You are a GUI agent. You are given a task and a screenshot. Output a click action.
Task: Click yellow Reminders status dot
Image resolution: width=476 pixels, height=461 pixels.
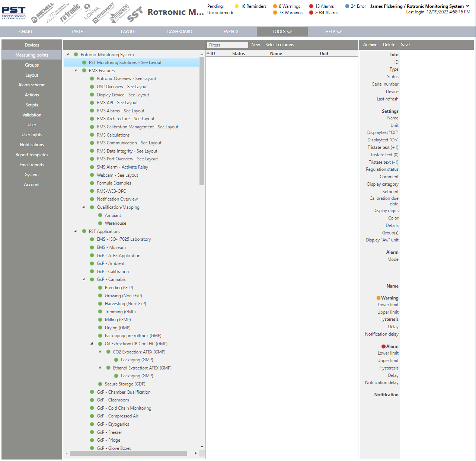coord(237,6)
